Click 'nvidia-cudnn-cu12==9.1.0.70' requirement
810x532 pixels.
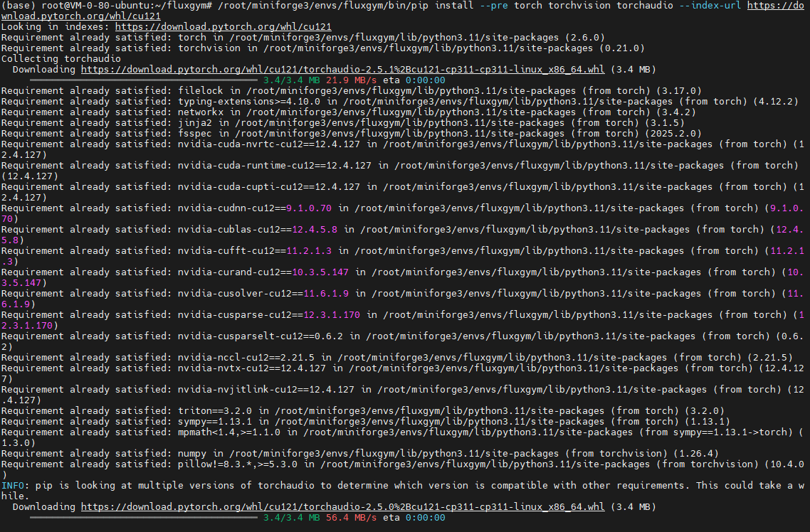[x=255, y=208]
